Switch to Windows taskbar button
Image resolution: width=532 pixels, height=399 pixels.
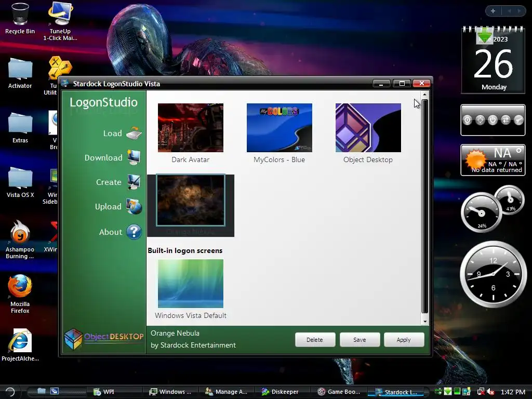[x=170, y=392]
